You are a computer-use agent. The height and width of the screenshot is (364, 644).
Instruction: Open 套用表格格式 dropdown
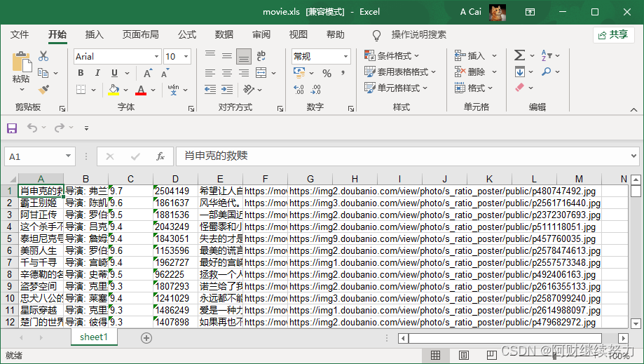(400, 72)
